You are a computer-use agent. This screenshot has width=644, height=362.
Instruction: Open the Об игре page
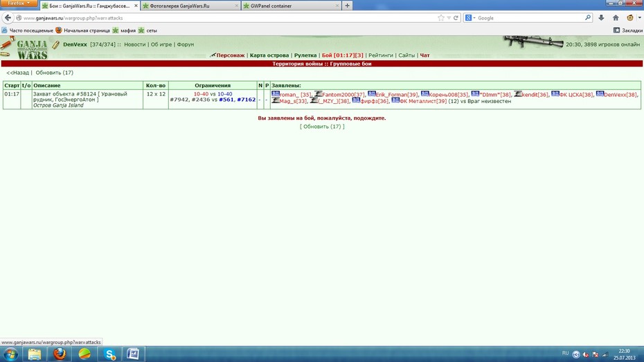click(x=161, y=44)
